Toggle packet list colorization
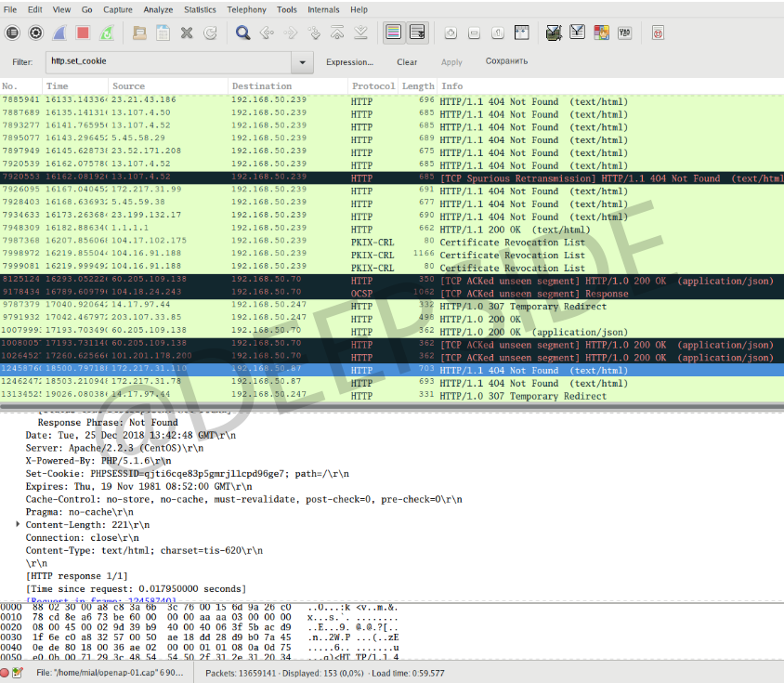The height and width of the screenshot is (683, 784). (393, 33)
